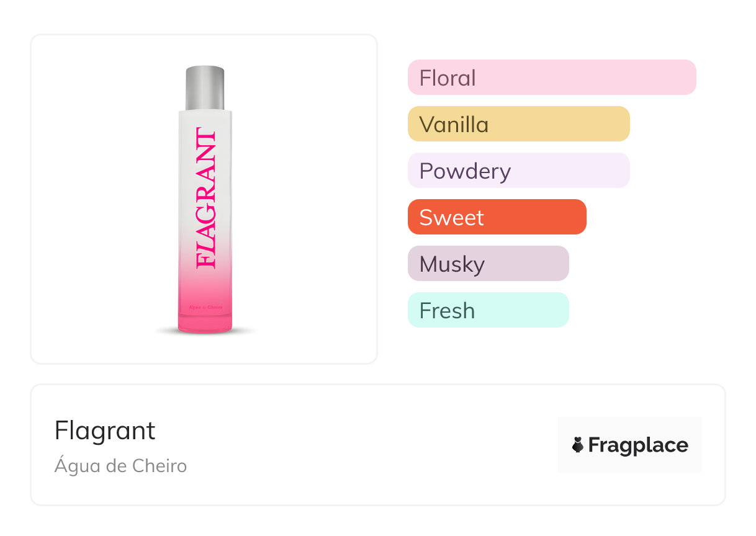This screenshot has width=756, height=536.
Task: Click the word Floral in the top bar
Action: click(x=448, y=78)
